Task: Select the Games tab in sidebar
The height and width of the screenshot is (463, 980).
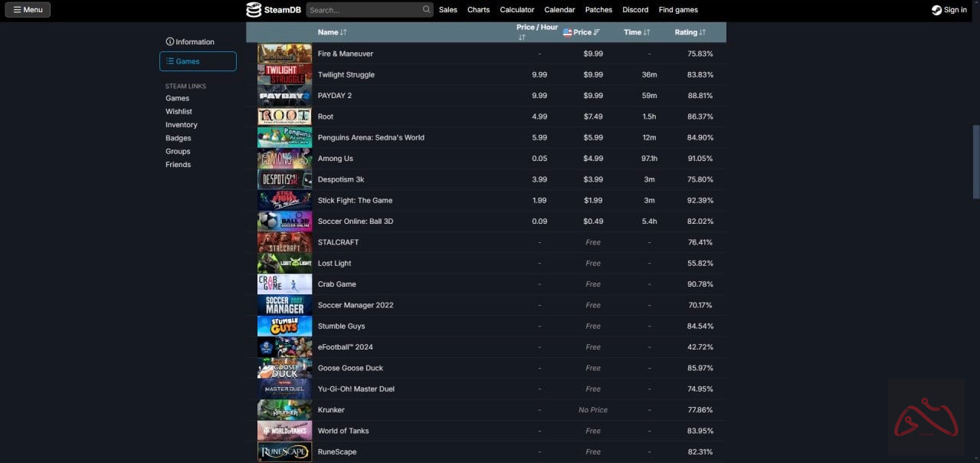Action: click(x=198, y=61)
